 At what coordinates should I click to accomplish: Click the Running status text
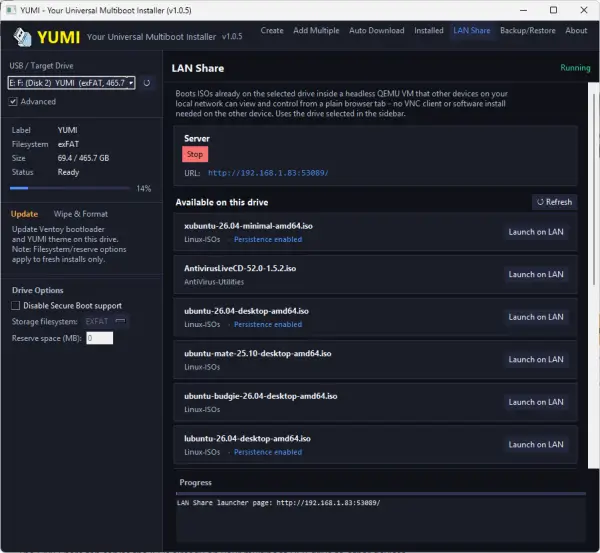coord(575,68)
